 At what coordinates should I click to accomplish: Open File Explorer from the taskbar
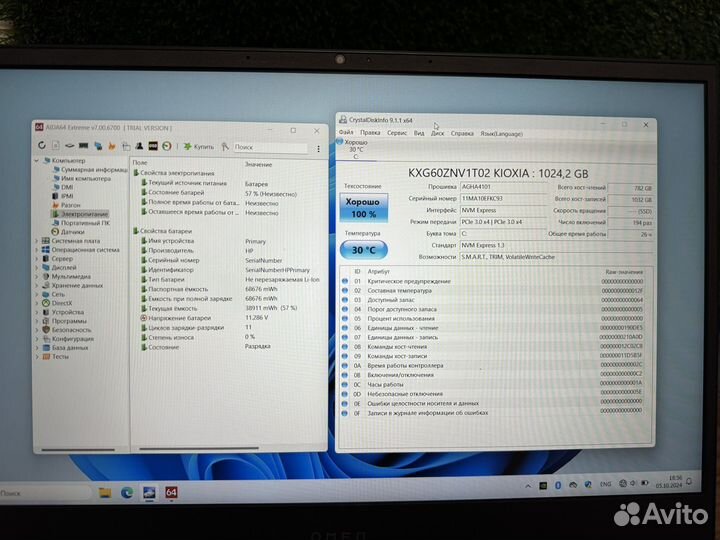pos(105,493)
